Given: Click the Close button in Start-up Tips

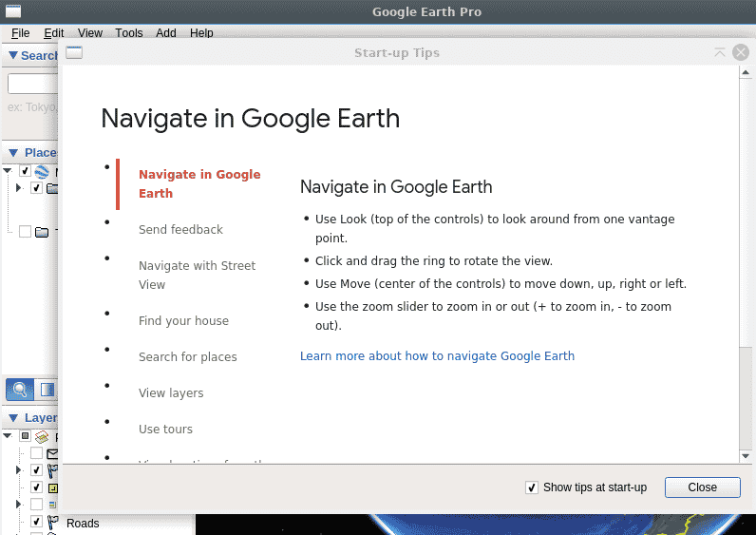Looking at the screenshot, I should (x=703, y=487).
